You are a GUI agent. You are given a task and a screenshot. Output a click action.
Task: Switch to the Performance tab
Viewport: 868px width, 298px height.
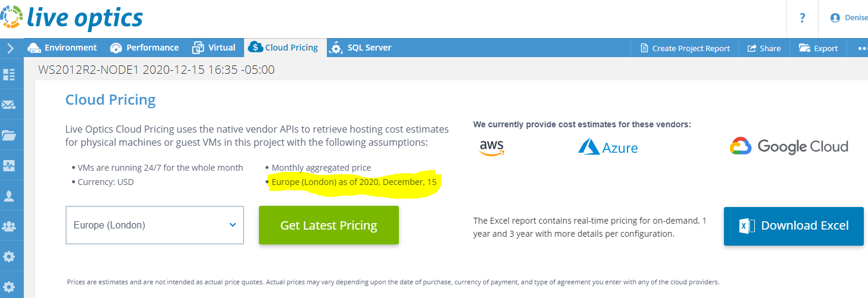coord(145,48)
